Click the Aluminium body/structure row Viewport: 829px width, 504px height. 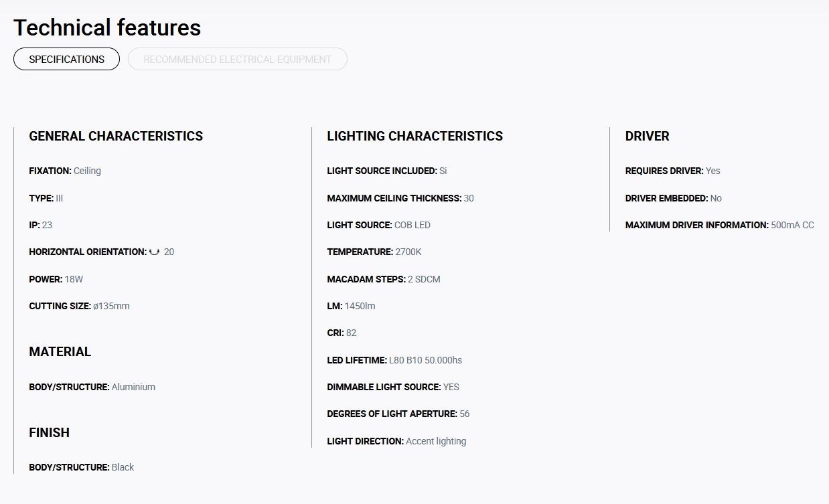point(92,387)
